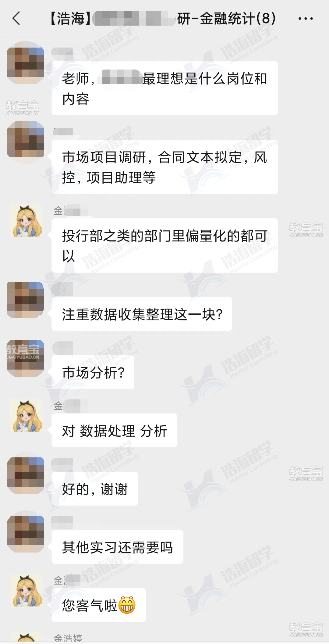
Task: Tap Alice avatar beside 您客气啦 message
Action: (x=26, y=590)
